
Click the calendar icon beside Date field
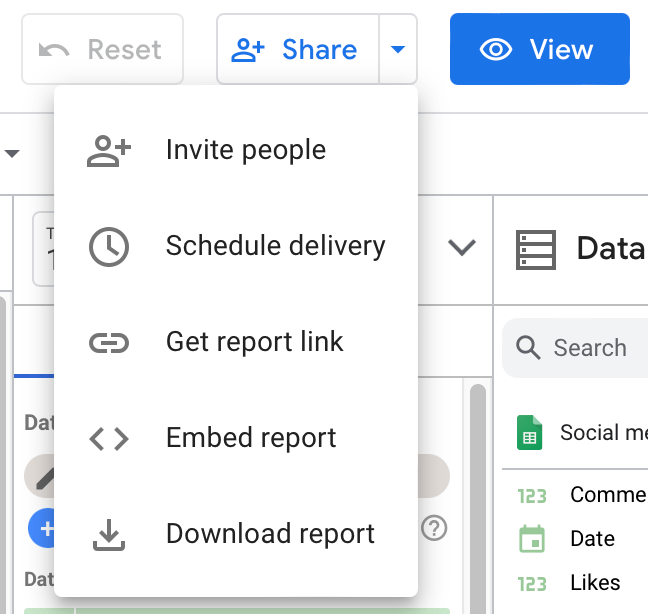point(532,539)
